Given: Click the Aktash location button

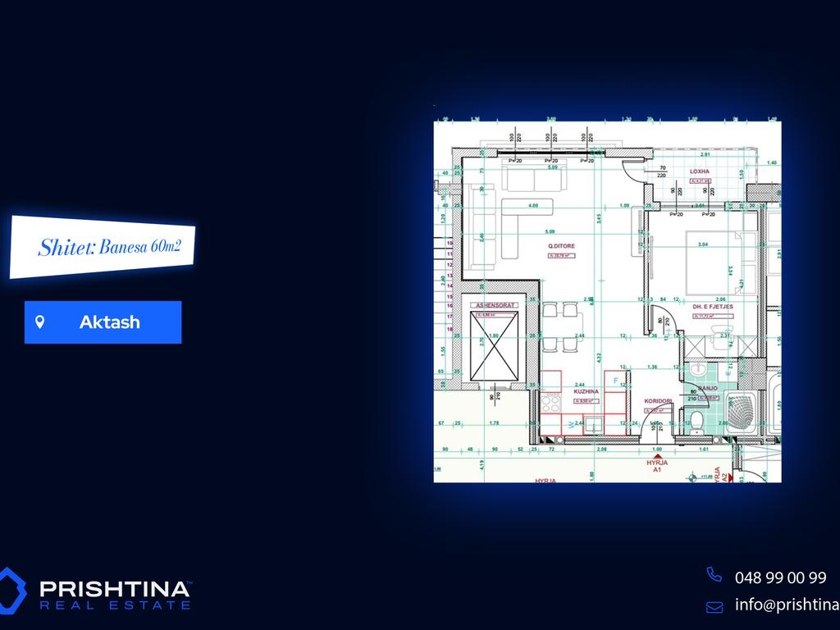Looking at the screenshot, I should tap(103, 322).
